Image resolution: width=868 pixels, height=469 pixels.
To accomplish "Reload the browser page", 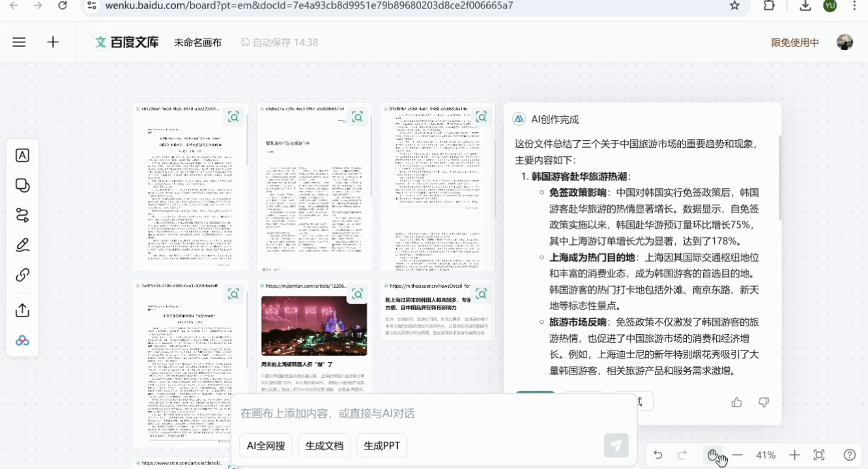I will [63, 5].
